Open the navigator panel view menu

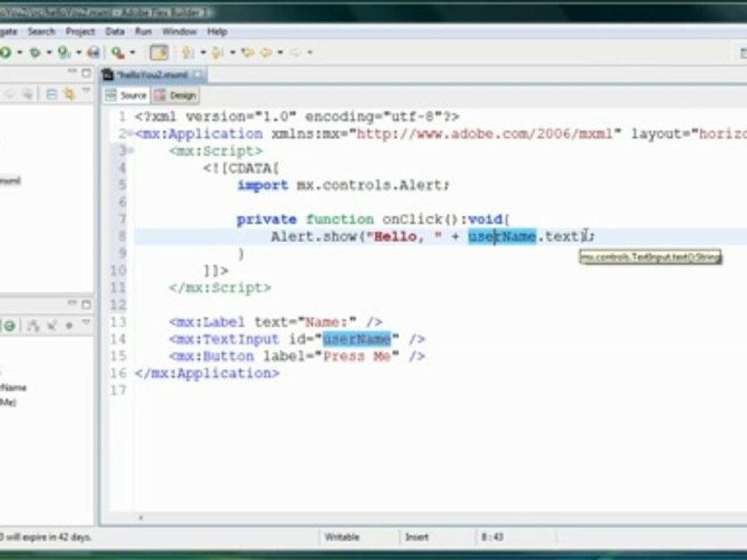(x=86, y=90)
